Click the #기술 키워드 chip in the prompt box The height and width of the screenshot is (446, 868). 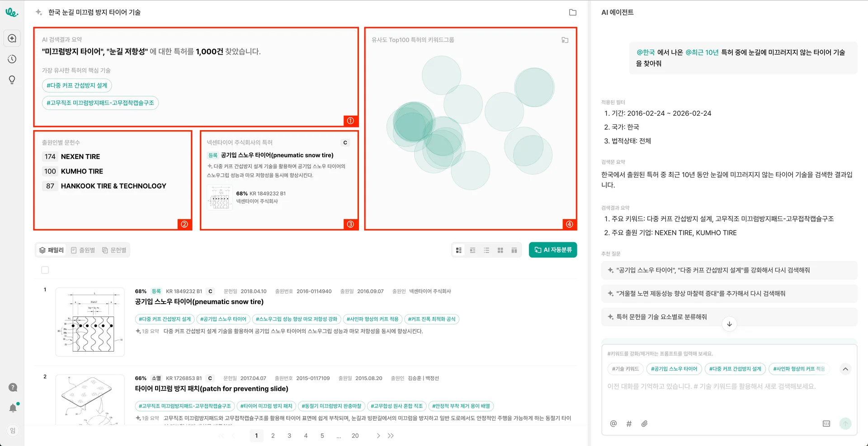coord(626,369)
